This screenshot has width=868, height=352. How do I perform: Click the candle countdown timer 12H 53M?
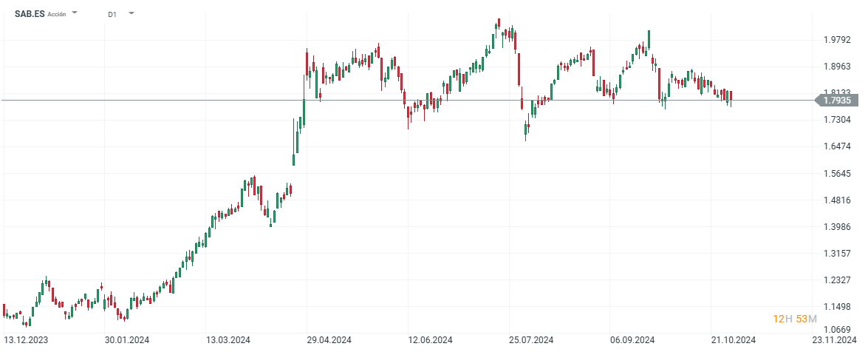pos(795,319)
